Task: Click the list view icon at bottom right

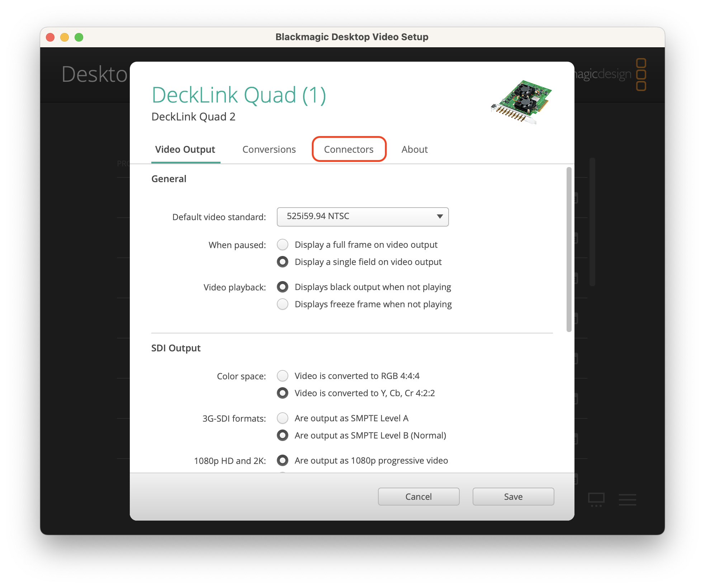Action: 627,499
